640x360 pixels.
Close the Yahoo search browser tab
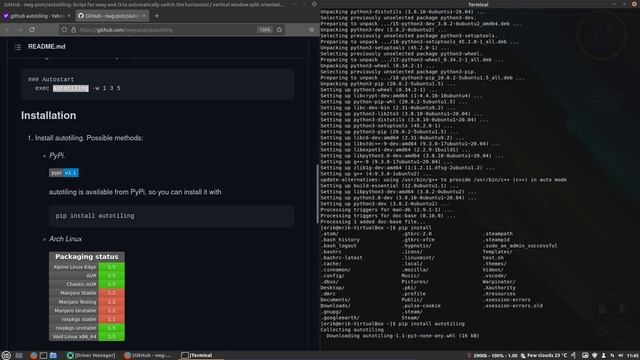[x=69, y=16]
